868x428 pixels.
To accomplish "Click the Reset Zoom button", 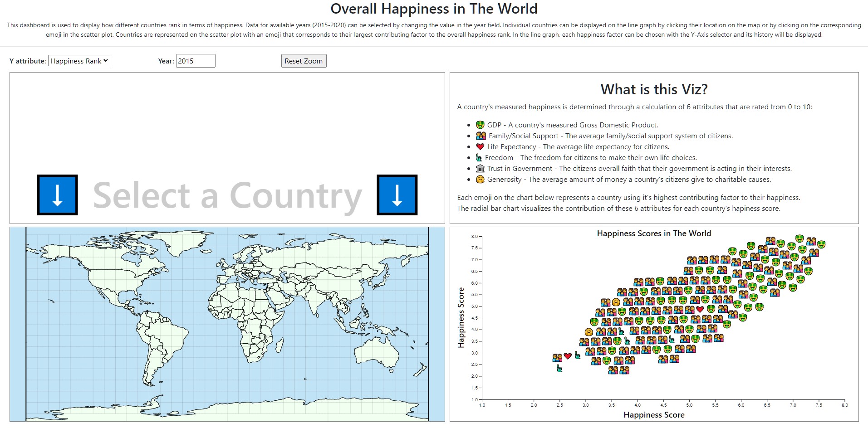I will coord(303,60).
